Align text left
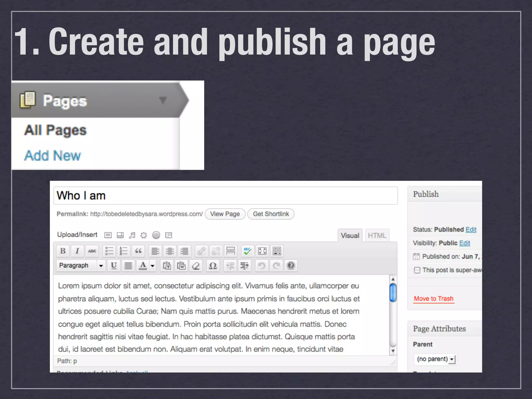The height and width of the screenshot is (399, 532). click(155, 251)
